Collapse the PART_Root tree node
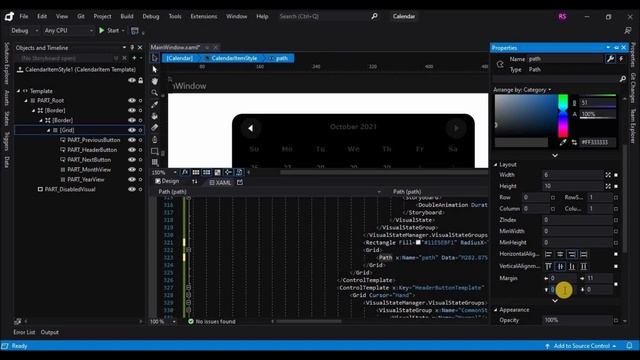Screen dimensions: 640x360 click(x=26, y=100)
